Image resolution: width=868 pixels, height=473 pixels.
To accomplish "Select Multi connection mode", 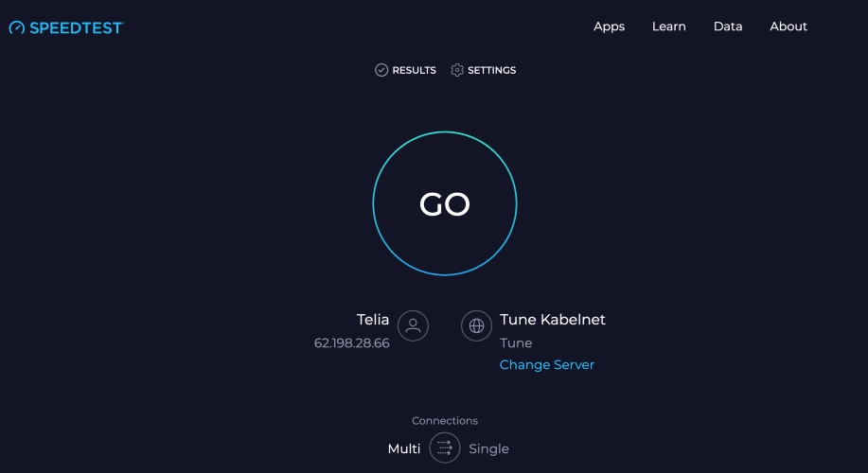I will tap(404, 448).
